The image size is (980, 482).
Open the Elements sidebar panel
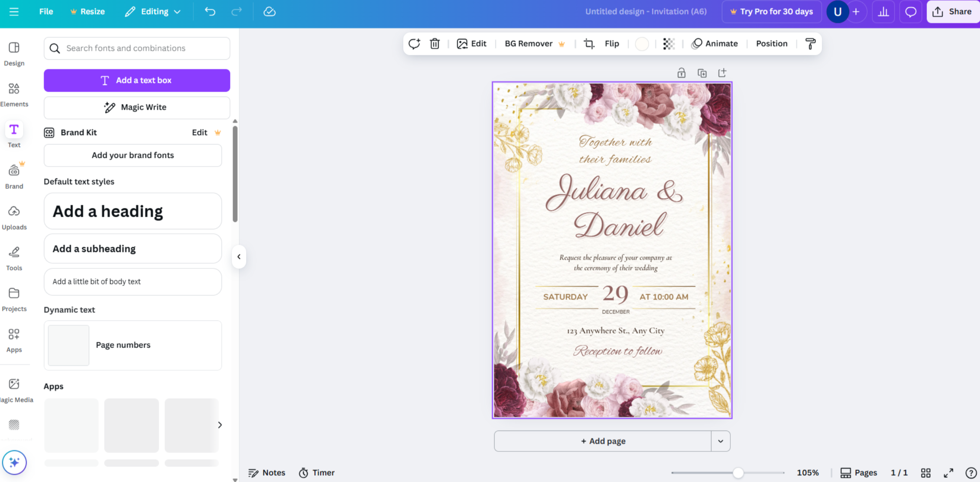[x=14, y=94]
